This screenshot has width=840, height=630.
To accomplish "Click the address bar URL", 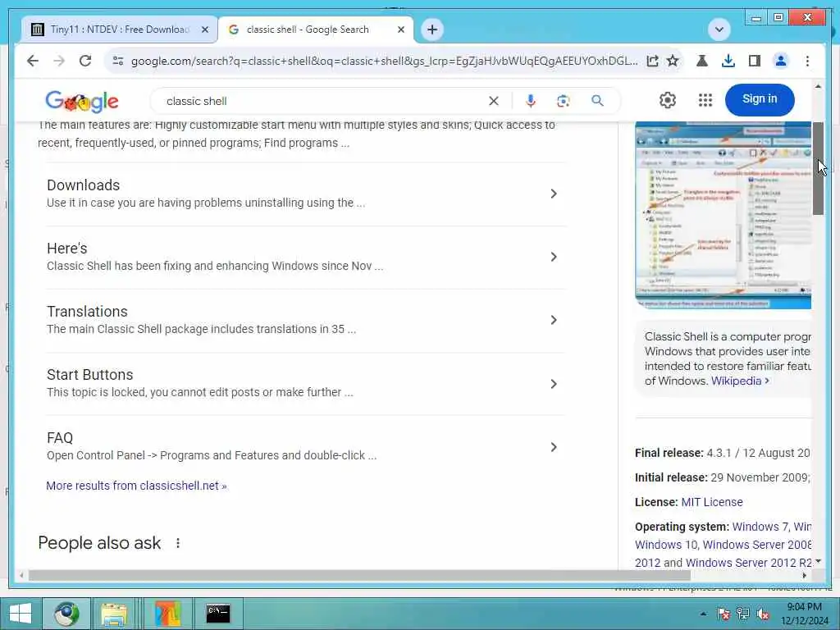I will (384, 61).
